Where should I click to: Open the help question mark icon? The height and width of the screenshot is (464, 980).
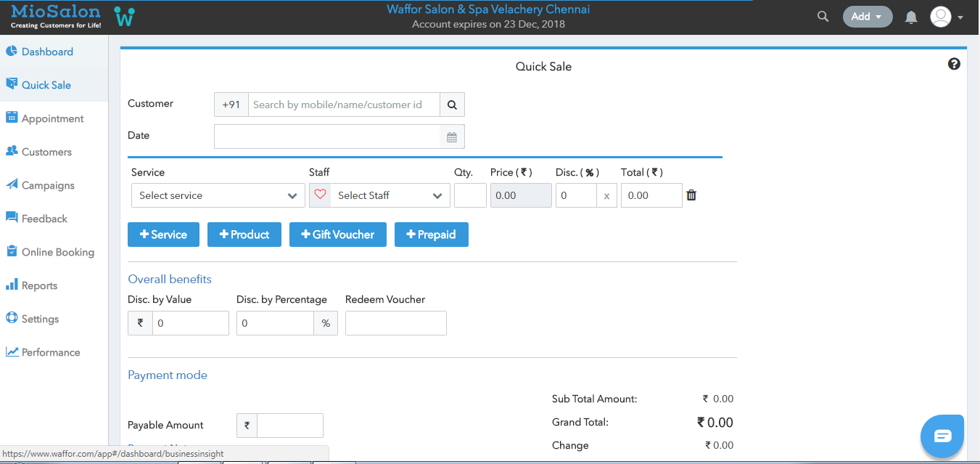click(x=954, y=64)
